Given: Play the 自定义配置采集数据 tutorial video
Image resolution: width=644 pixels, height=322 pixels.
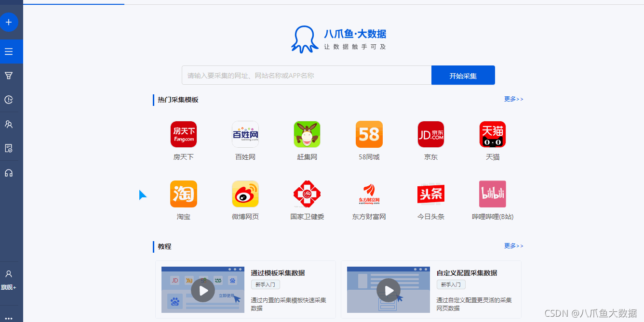Looking at the screenshot, I should [389, 290].
